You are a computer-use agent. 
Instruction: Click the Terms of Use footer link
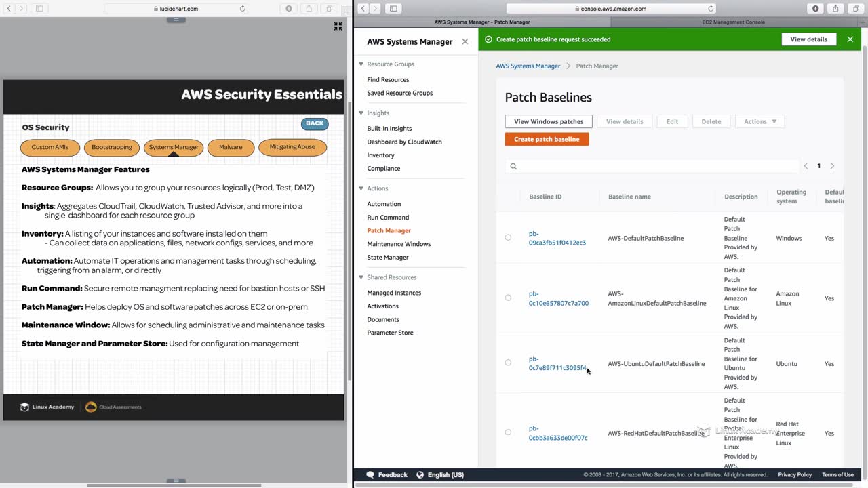click(x=837, y=475)
